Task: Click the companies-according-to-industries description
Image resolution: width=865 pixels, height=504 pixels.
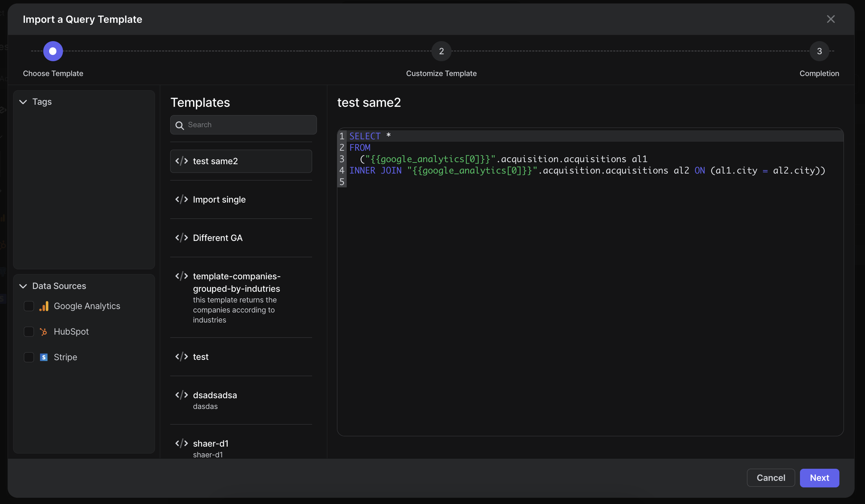Action: coord(235,310)
